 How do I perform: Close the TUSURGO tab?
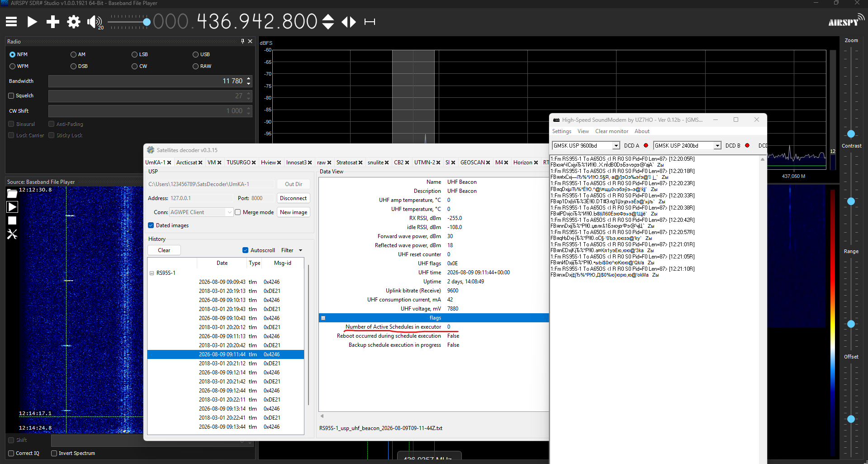click(254, 163)
